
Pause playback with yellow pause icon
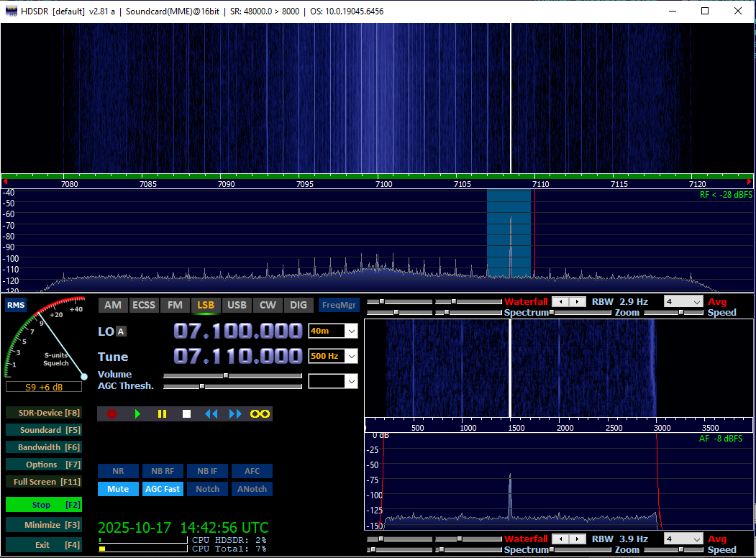pyautogui.click(x=162, y=413)
